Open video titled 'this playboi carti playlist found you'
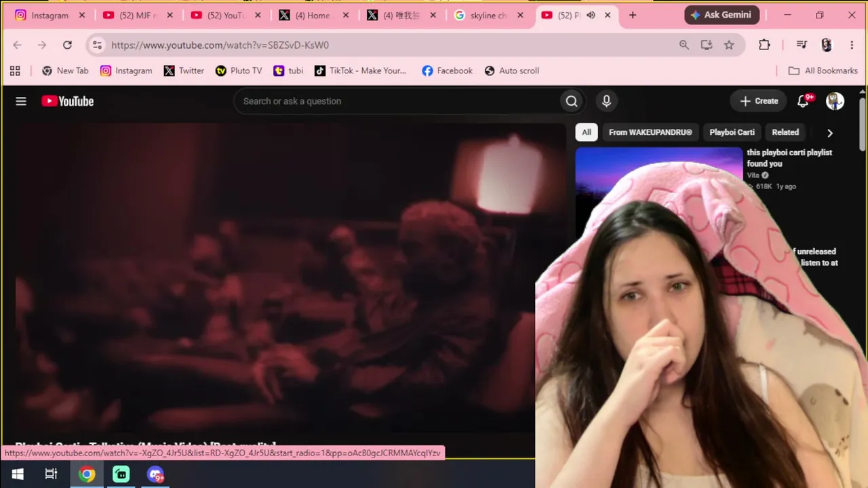 [x=789, y=158]
